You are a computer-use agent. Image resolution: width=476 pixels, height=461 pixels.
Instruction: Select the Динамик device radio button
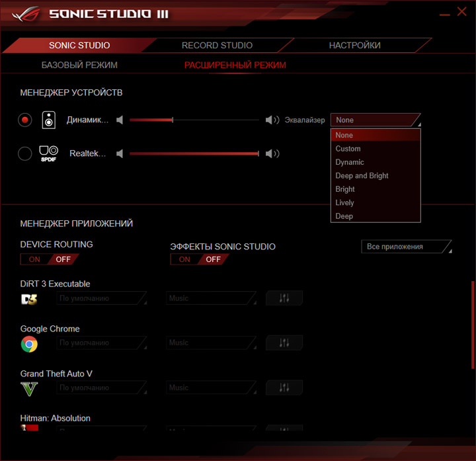coord(25,120)
